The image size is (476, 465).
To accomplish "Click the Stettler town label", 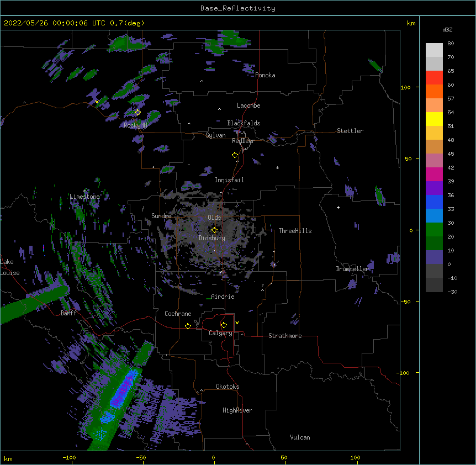I will coord(350,131).
